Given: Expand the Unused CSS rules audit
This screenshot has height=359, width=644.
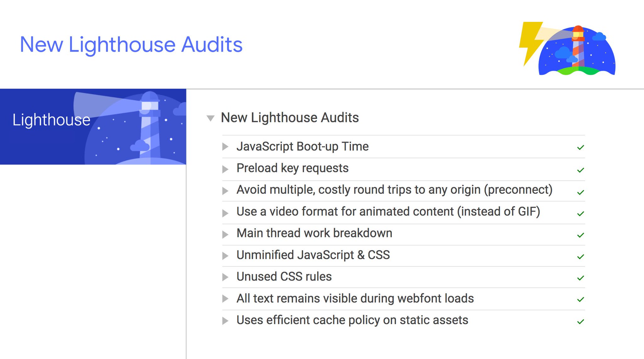Looking at the screenshot, I should point(225,277).
